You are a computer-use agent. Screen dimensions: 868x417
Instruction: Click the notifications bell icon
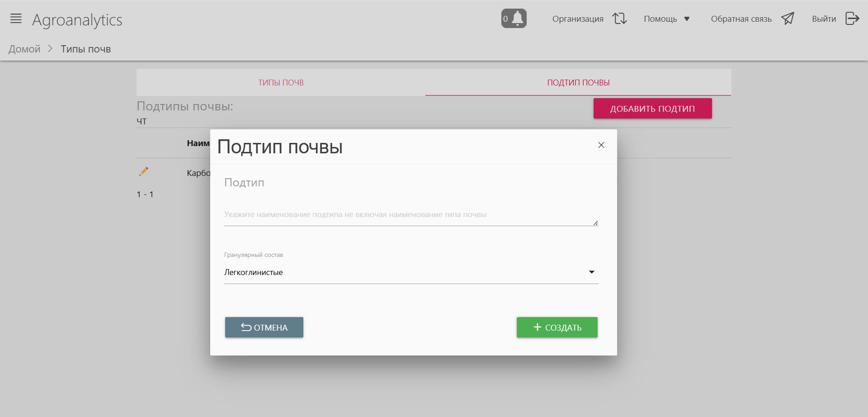pyautogui.click(x=517, y=19)
